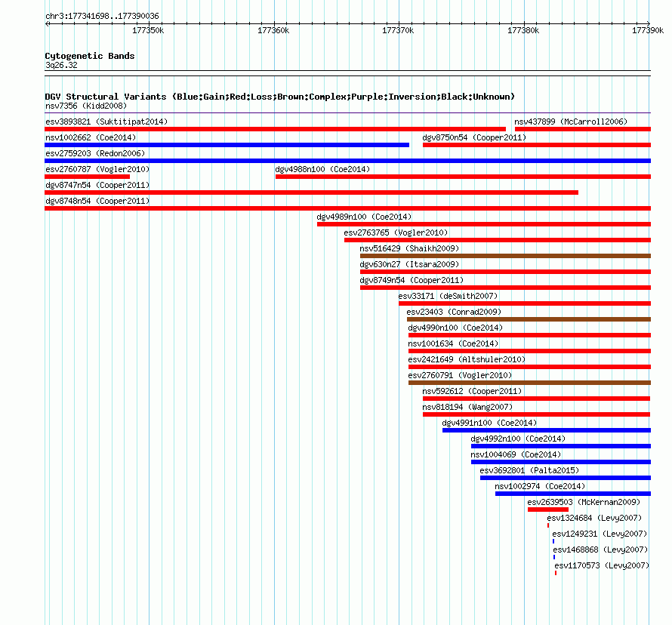Click the dgv8750n54 (Cooper2011) label
The image size is (672, 625).
[474, 137]
